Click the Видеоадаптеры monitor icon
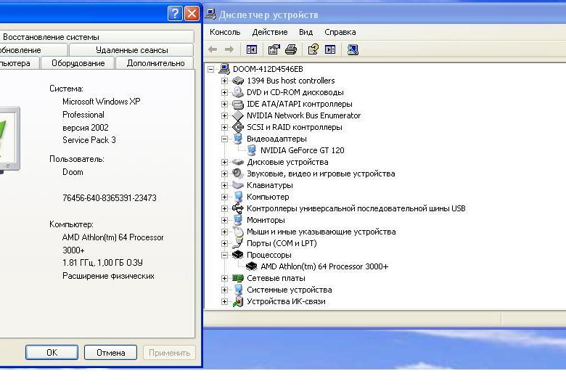Screen dimensions: 566x392 pyautogui.click(x=238, y=139)
